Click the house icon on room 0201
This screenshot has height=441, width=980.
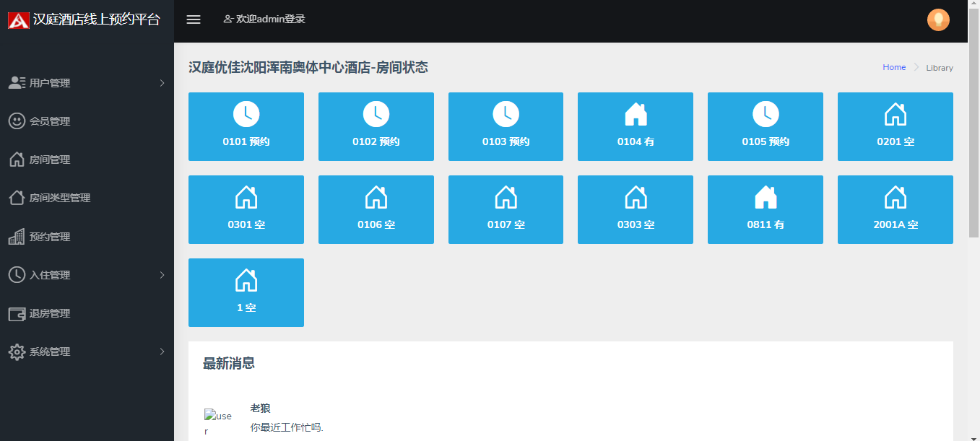point(896,113)
